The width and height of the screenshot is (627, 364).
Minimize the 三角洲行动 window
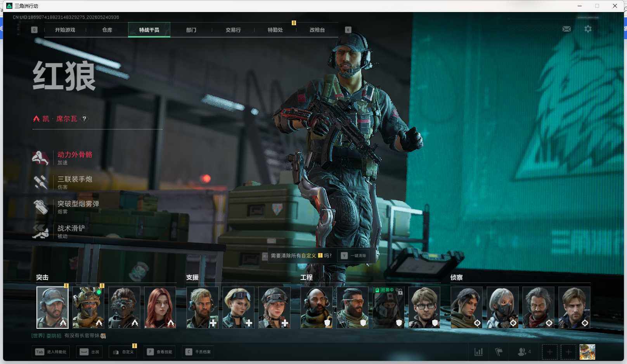[x=580, y=6]
